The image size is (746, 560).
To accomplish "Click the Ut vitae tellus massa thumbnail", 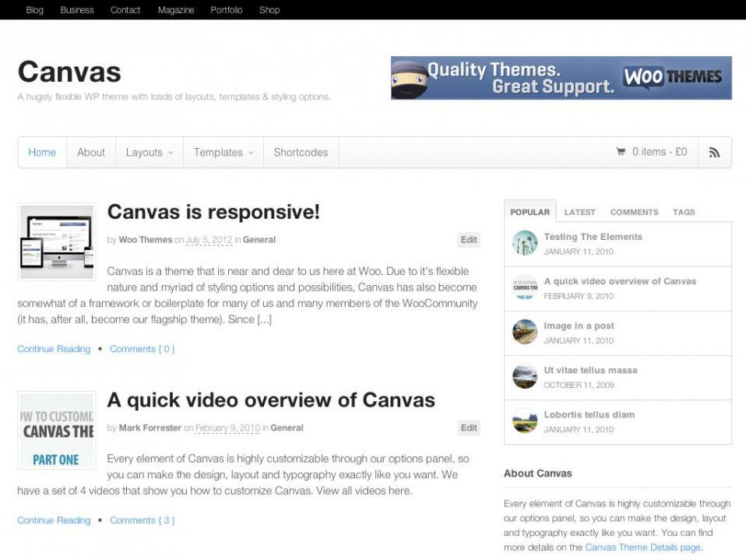I will point(525,376).
